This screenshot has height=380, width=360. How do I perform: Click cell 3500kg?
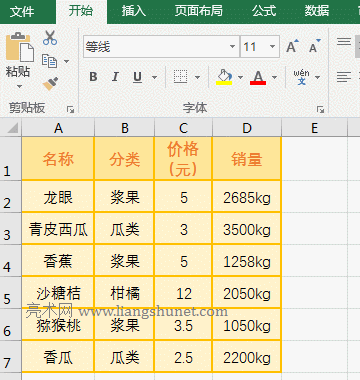pos(247,229)
